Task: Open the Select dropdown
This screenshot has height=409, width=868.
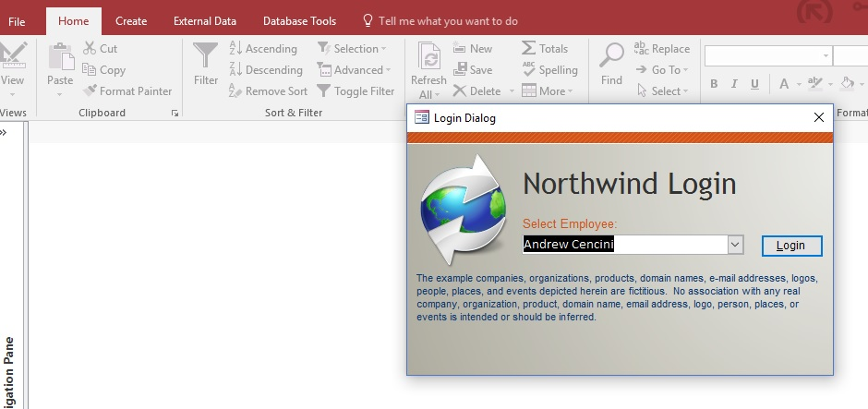Action: 662,90
